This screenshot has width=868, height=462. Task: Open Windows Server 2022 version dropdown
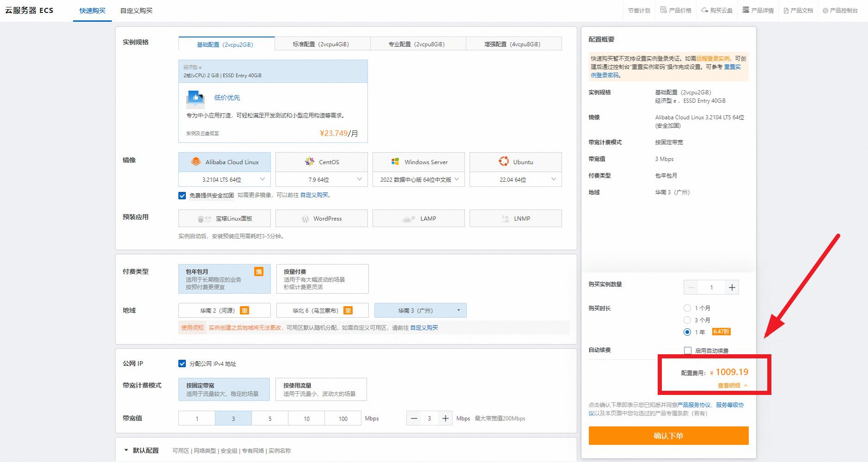(419, 179)
